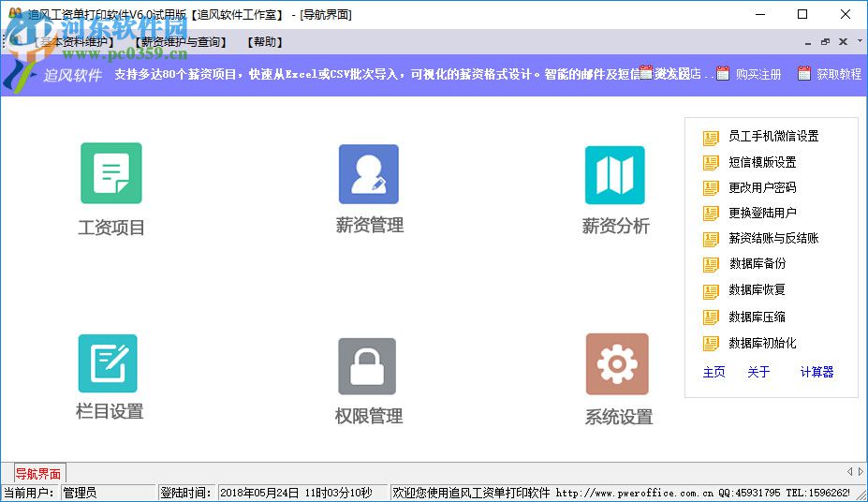Open the 薪资管理 user icon
Viewport: 868px width, 502px height.
369,174
